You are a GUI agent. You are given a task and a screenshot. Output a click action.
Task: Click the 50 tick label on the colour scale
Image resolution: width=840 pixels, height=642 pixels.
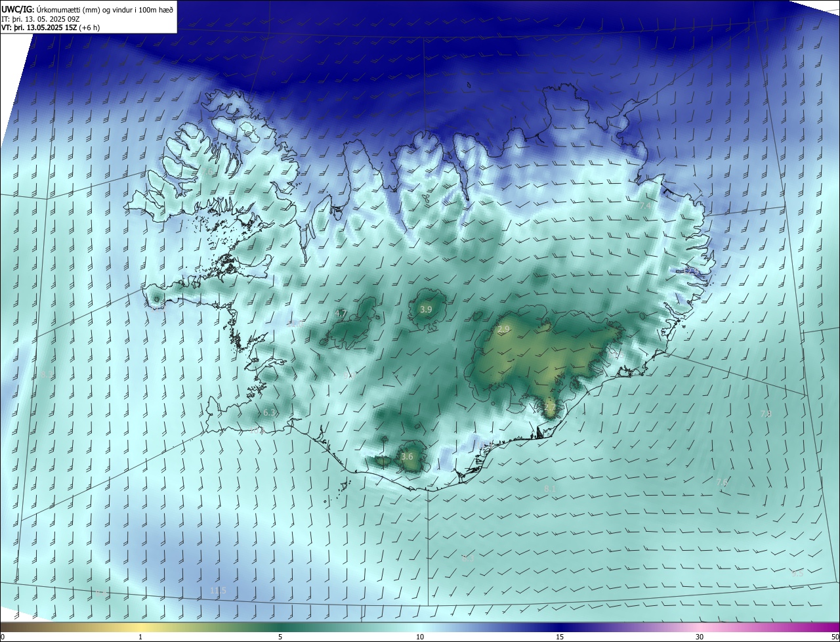[834, 637]
